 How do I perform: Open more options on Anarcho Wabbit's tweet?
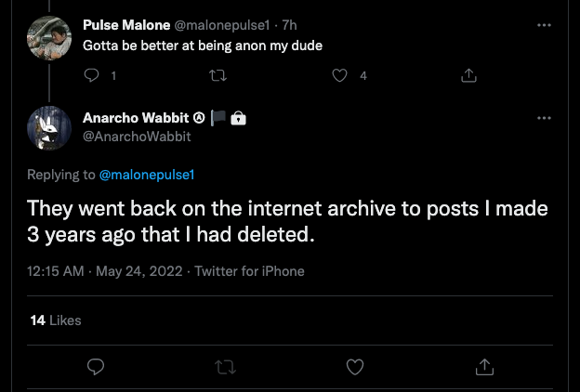545,119
